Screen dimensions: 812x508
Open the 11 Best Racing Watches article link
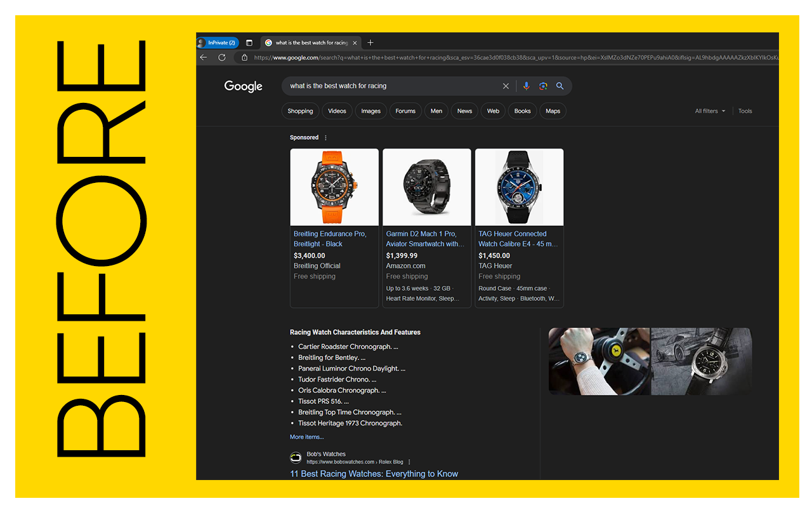[x=374, y=473]
